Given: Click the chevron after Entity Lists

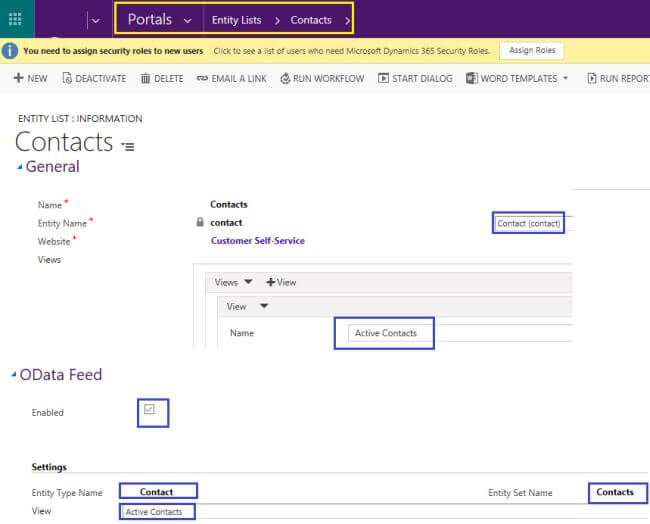Looking at the screenshot, I should point(277,21).
